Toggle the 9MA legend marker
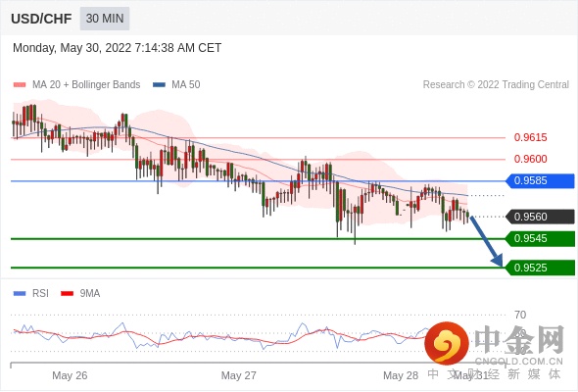Screen dimensions: 578x392 pyautogui.click(x=67, y=294)
